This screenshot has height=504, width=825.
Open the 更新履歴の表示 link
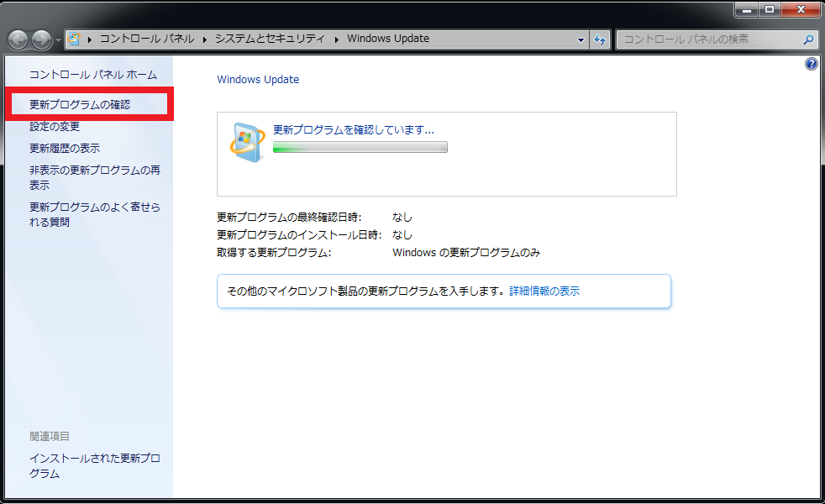65,149
